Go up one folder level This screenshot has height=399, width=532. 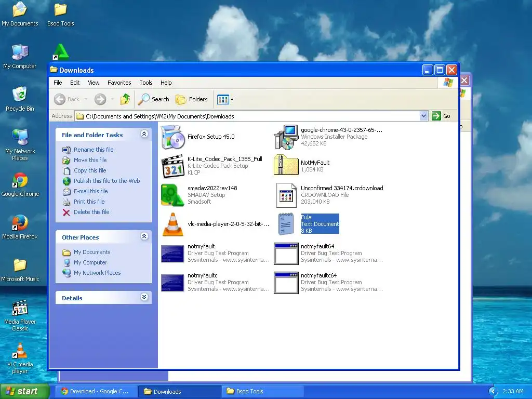[x=125, y=99]
